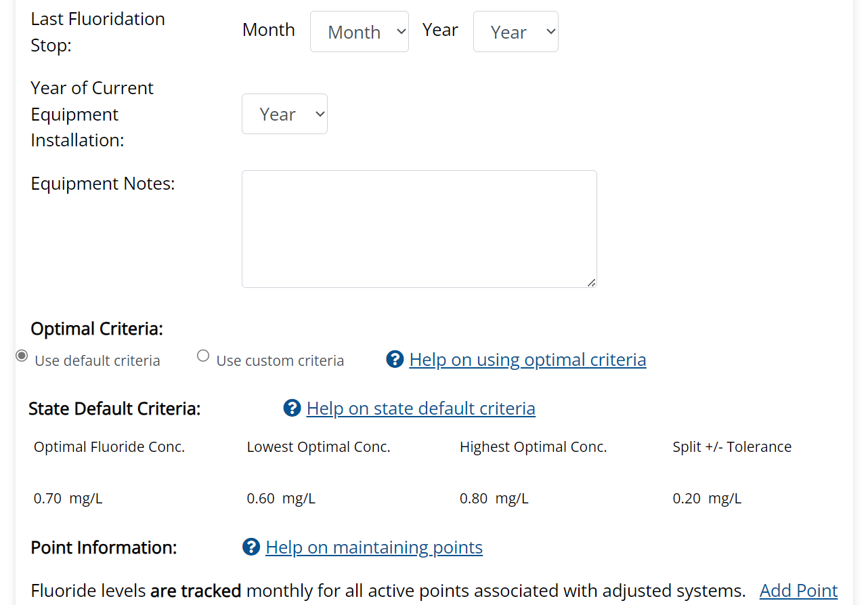Click the 0.60 mg/L lowest optimal value
Viewport: 868px width, 605px height.
(x=281, y=499)
